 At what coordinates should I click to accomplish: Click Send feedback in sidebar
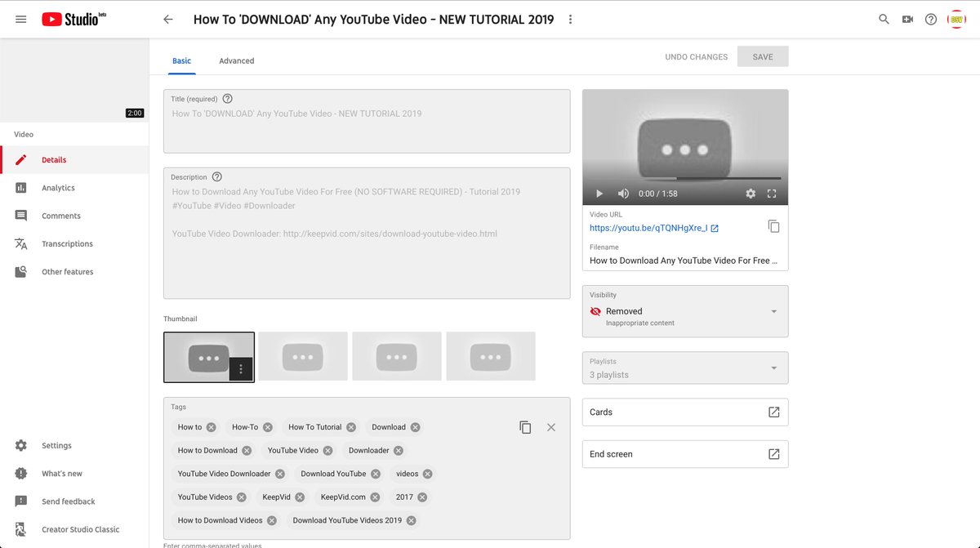click(x=74, y=501)
